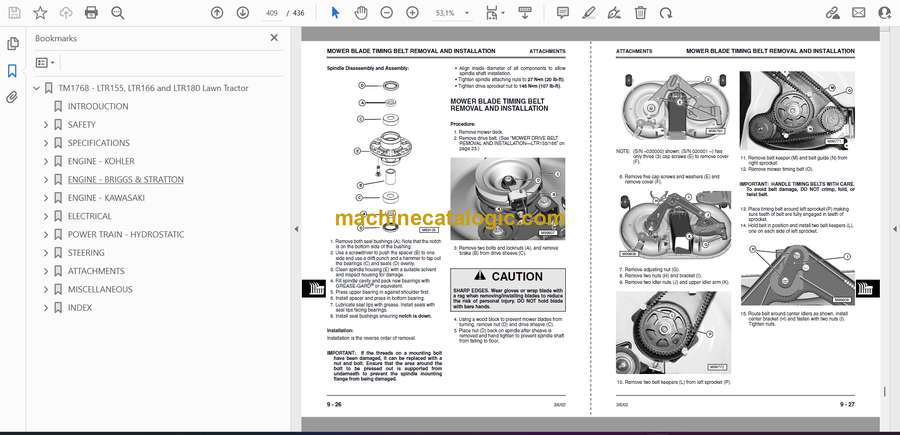Share a link icon
The height and width of the screenshot is (435, 900).
click(832, 13)
